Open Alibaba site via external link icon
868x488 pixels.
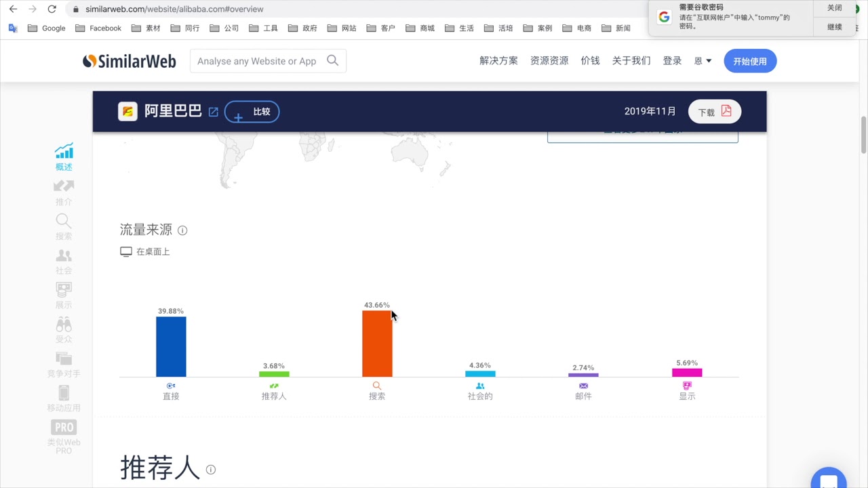pos(214,112)
